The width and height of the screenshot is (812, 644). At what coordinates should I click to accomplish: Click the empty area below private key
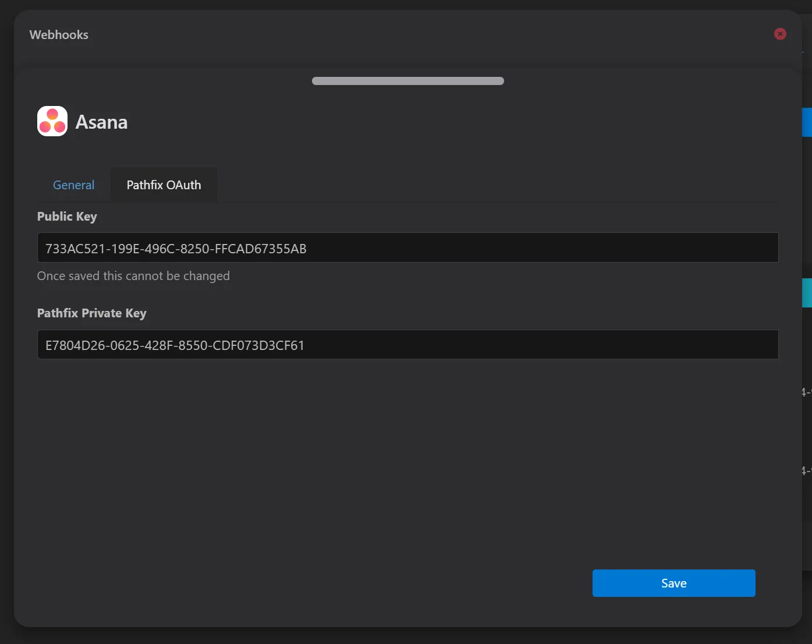[x=407, y=460]
